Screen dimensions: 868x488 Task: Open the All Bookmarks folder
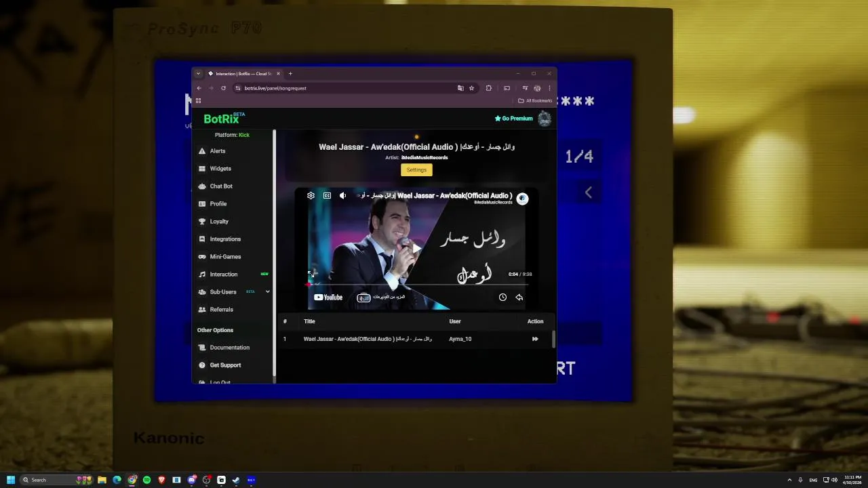(535, 101)
